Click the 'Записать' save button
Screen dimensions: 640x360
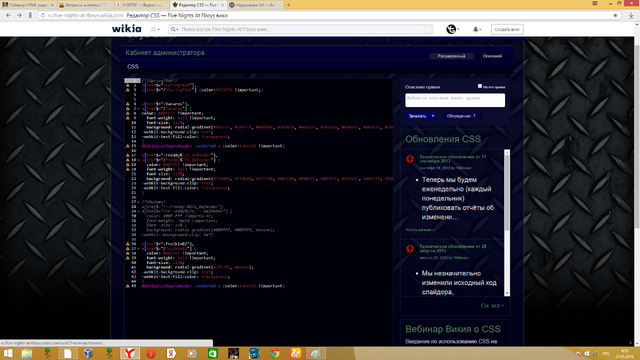418,116
